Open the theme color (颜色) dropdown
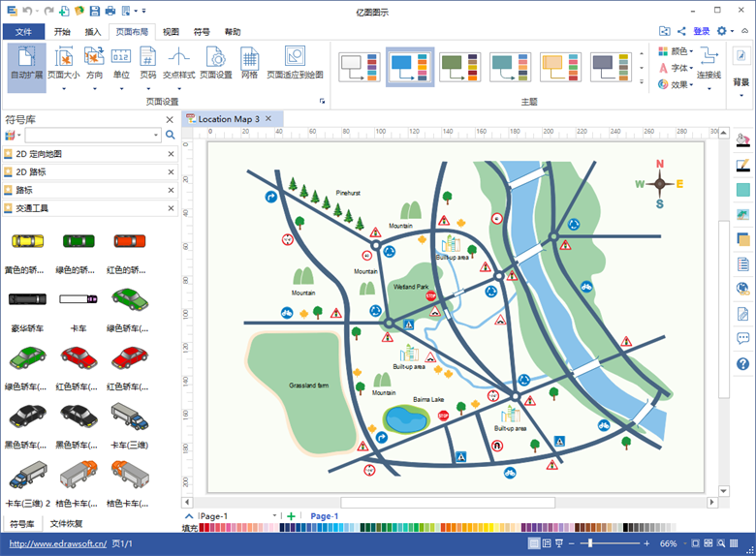Screen dimensions: 756x556 tap(676, 51)
